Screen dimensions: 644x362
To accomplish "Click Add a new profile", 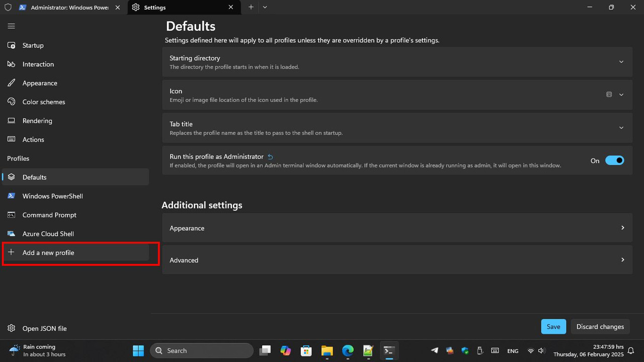I will 75,253.
